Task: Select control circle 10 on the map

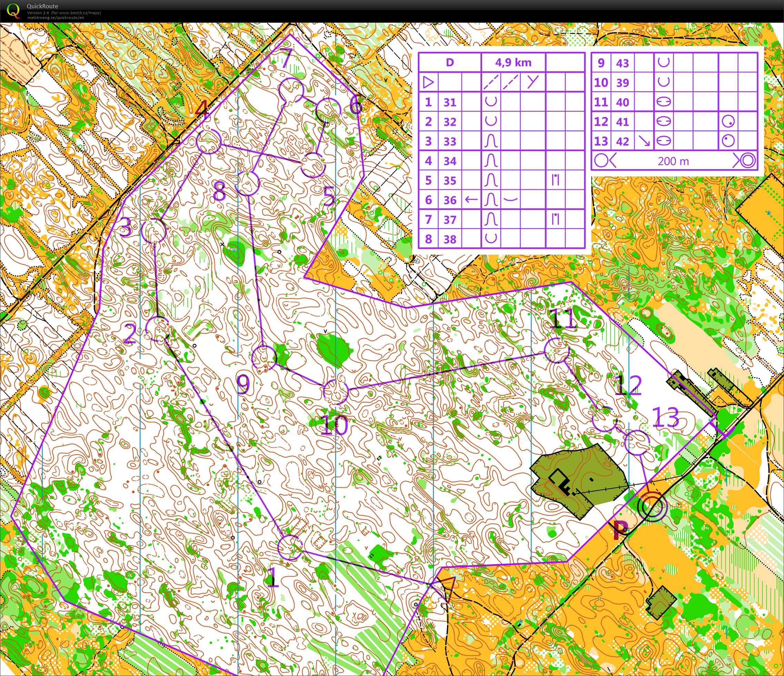Action: pyautogui.click(x=336, y=391)
